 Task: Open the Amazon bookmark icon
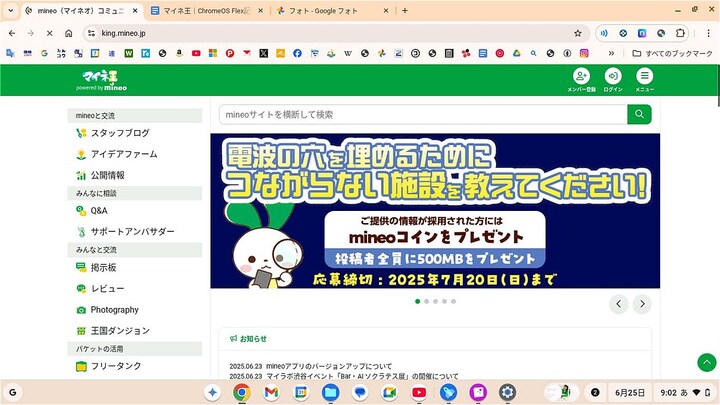179,53
